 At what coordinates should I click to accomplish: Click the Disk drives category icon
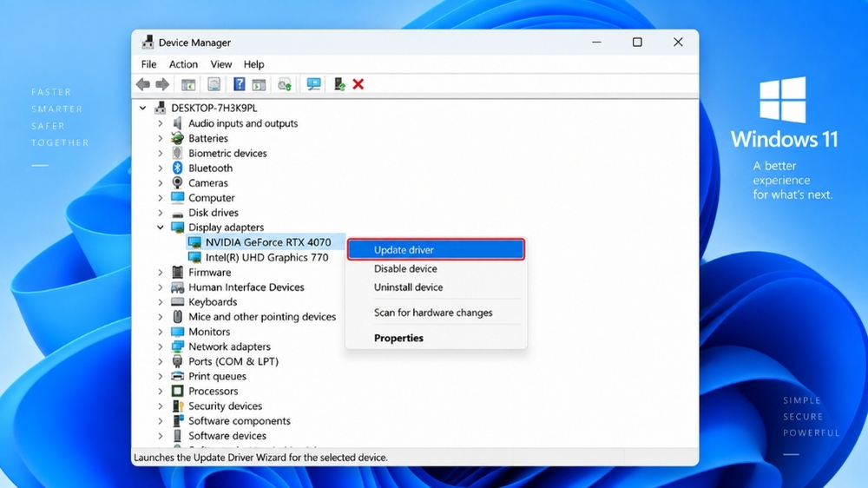tap(177, 214)
